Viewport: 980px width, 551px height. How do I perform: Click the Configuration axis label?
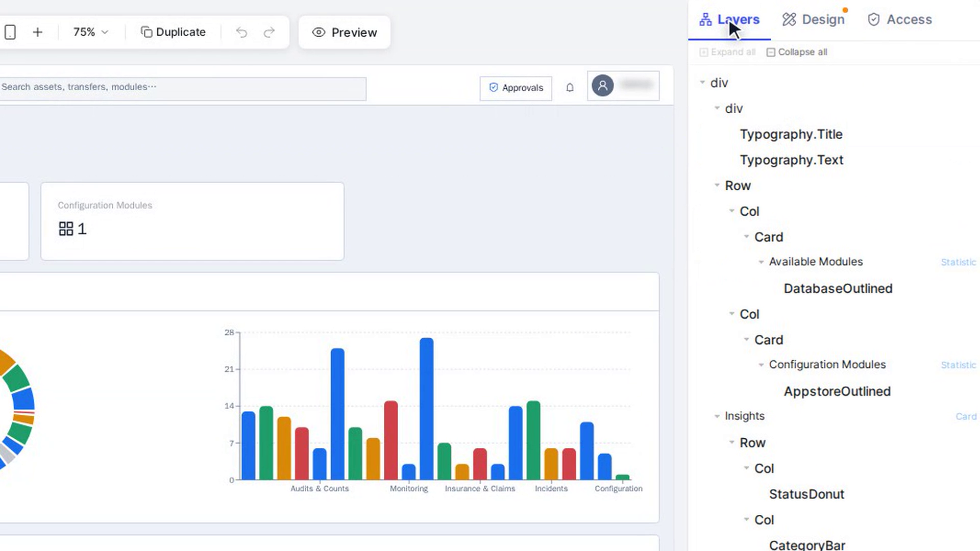(x=619, y=488)
